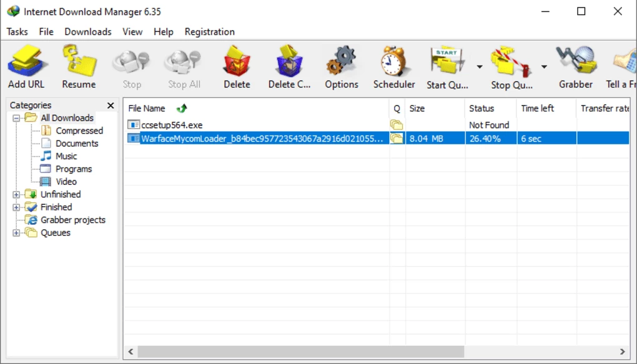Open the Stop Queue dropdown arrow
This screenshot has width=637, height=364.
544,67
